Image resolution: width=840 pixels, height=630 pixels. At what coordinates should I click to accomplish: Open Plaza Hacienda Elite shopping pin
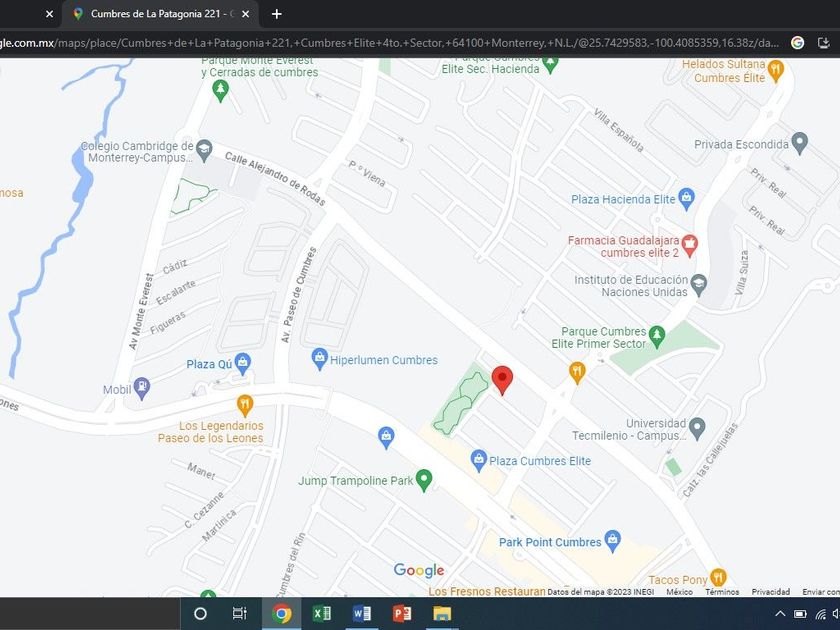tap(686, 199)
